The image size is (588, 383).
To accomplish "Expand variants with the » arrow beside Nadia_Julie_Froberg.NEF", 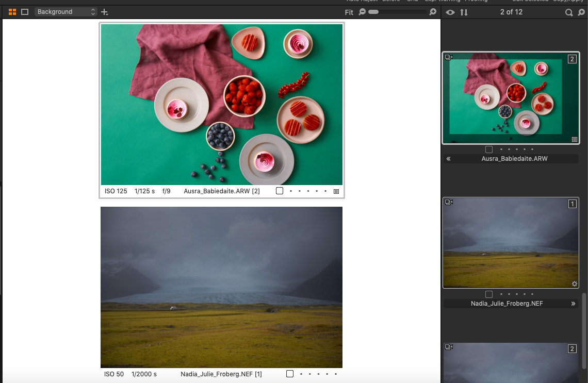I will tap(573, 304).
